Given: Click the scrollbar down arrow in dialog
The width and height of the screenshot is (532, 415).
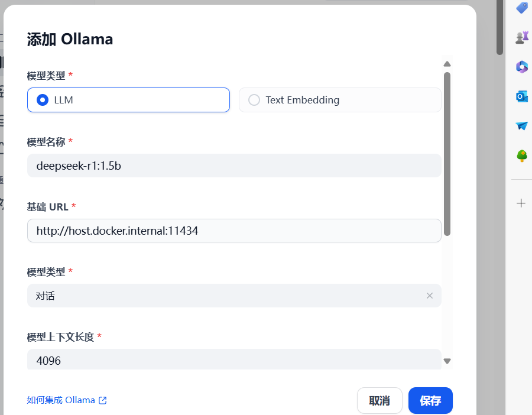Looking at the screenshot, I should point(447,359).
